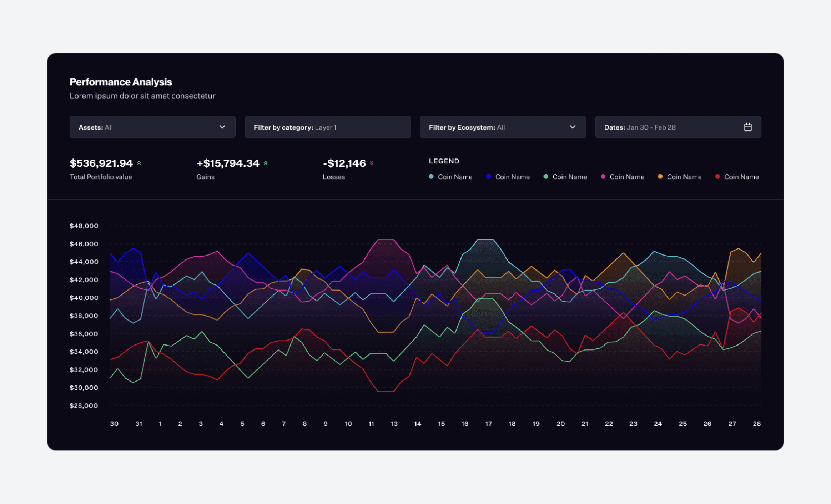Open the Dates Jan 30 - Feb 28 picker

click(678, 127)
